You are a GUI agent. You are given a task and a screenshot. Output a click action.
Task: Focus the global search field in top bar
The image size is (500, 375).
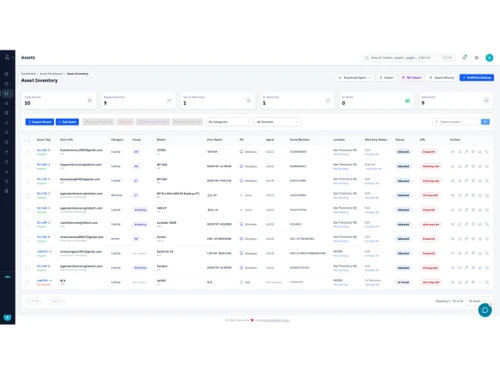(x=409, y=58)
